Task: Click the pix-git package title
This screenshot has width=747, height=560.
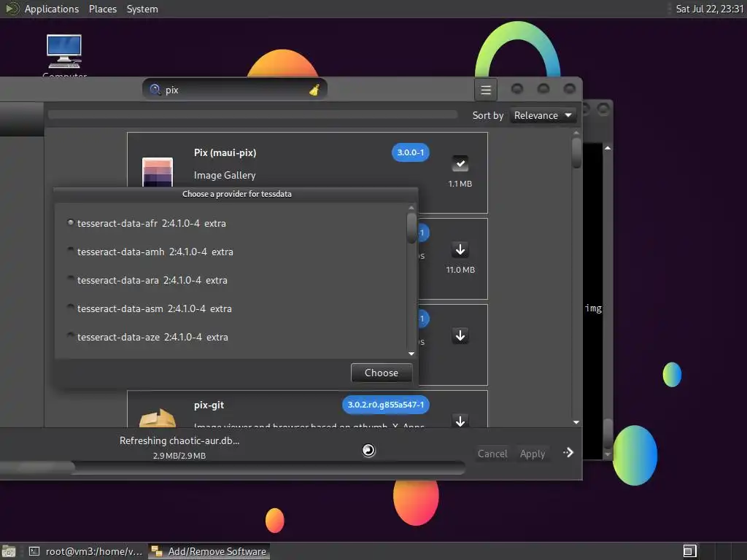Action: click(209, 405)
